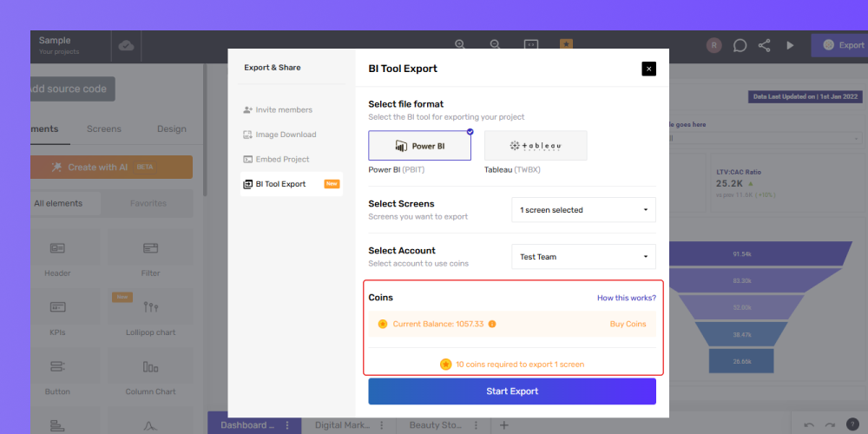
Task: Select Tableau file format
Action: pyautogui.click(x=536, y=146)
